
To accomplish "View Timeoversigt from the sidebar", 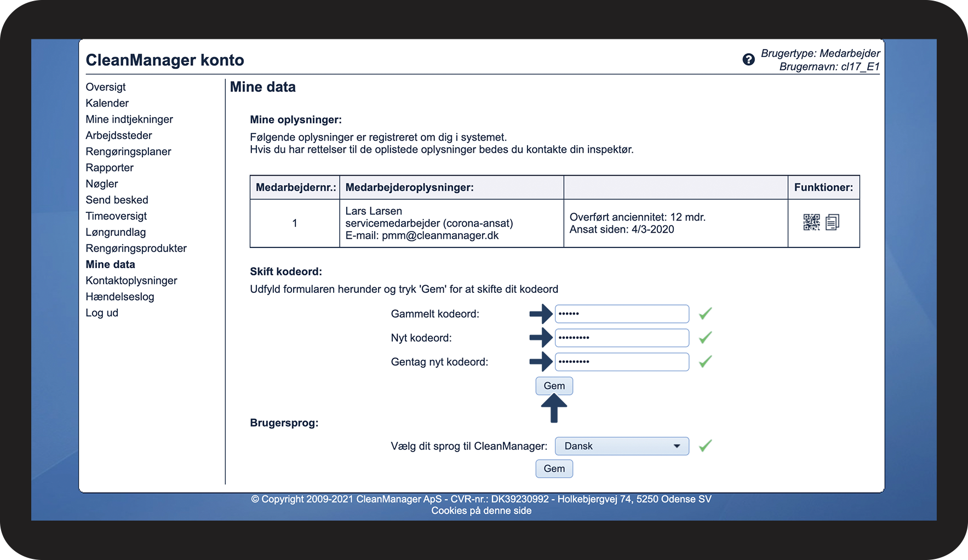I will click(116, 216).
